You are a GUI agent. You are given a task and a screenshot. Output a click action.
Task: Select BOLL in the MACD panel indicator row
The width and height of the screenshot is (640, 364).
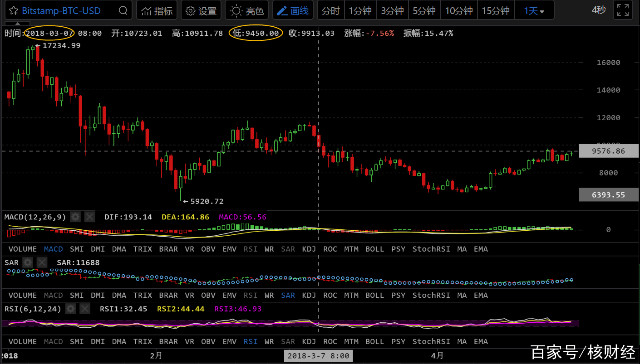coord(375,249)
